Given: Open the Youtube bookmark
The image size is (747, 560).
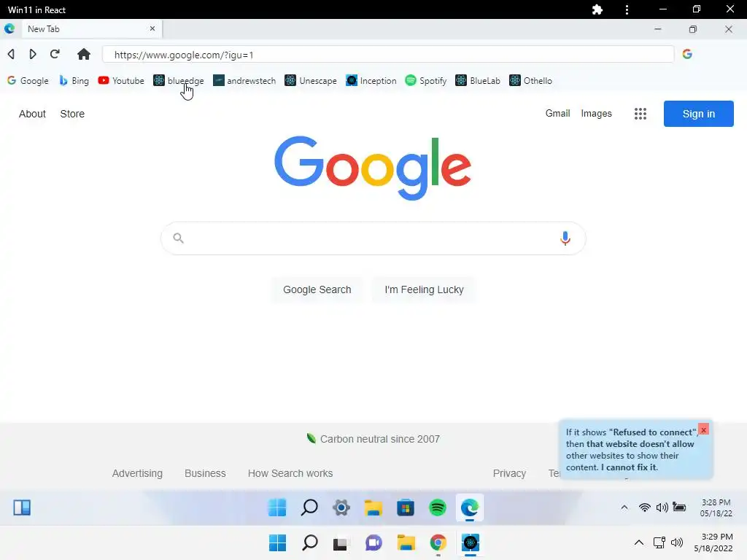Looking at the screenshot, I should [121, 80].
